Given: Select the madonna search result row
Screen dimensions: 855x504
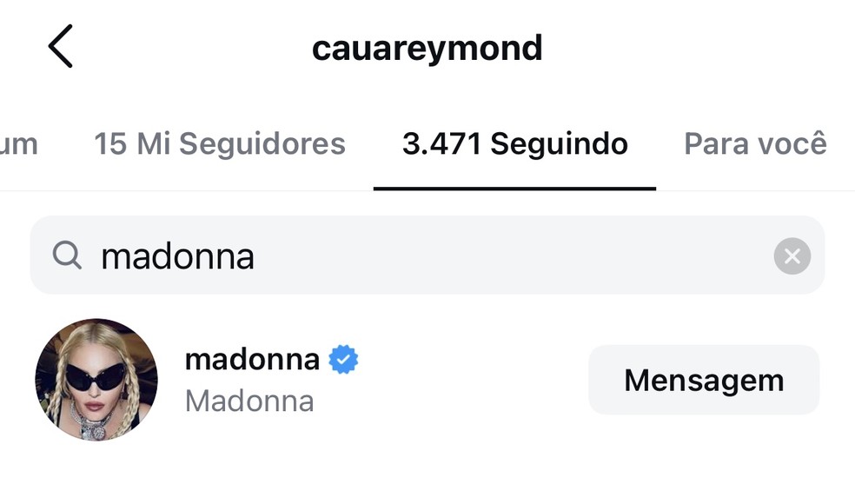Looking at the screenshot, I should (x=427, y=380).
